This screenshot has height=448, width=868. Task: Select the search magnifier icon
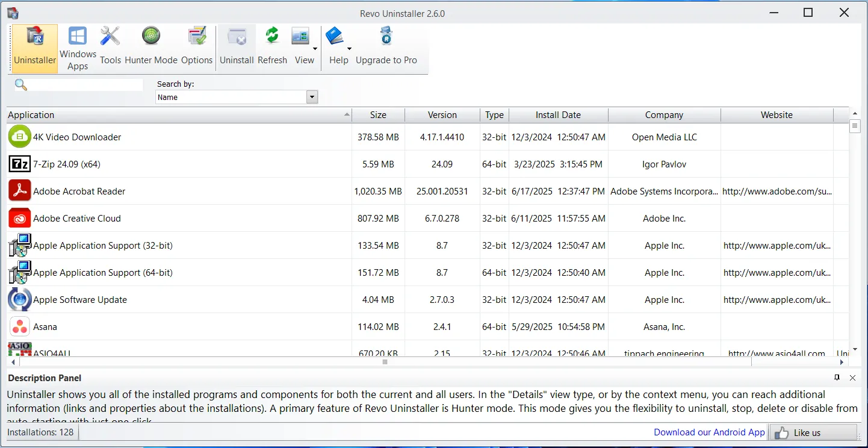point(20,85)
